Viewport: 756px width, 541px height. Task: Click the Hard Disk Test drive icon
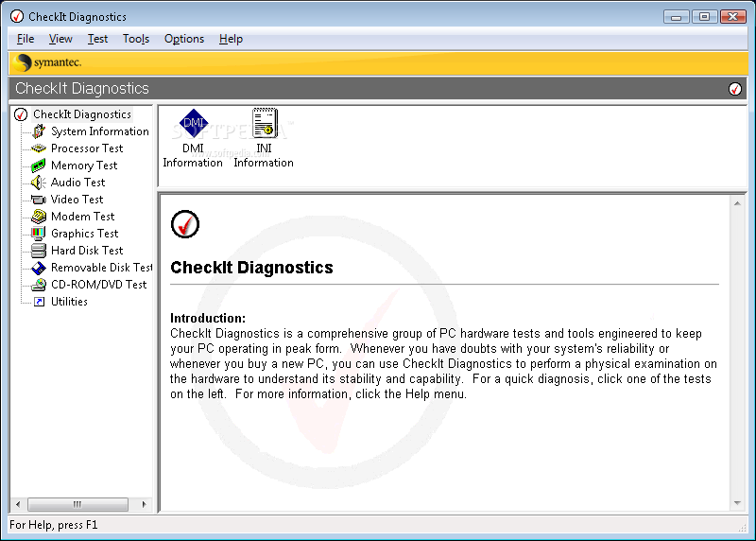39,251
